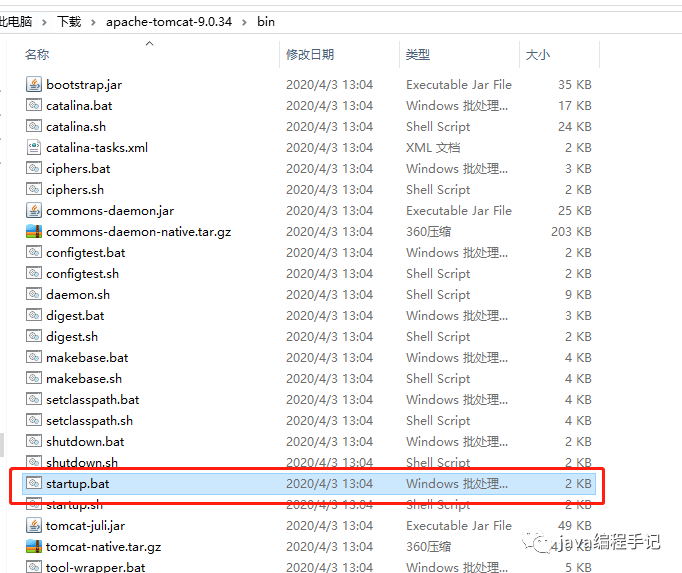
Task: Select the file name digest.sh
Action: click(x=72, y=336)
